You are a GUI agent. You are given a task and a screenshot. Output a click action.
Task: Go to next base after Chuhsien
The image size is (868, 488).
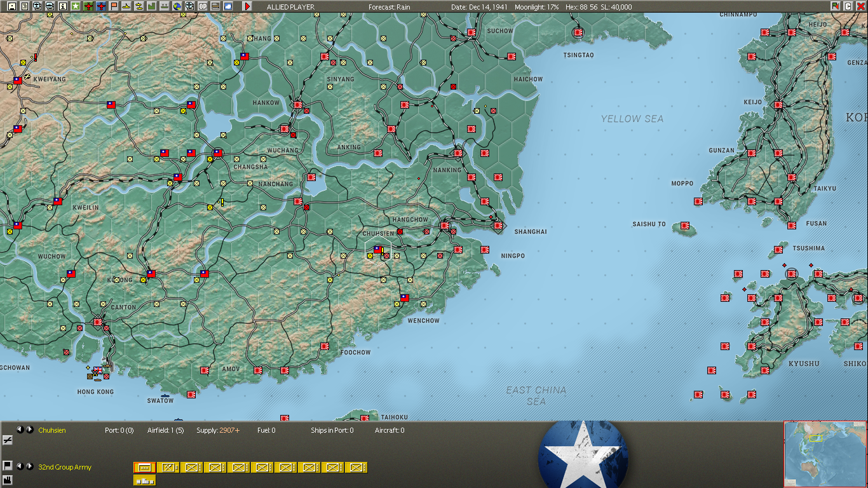[x=29, y=430]
